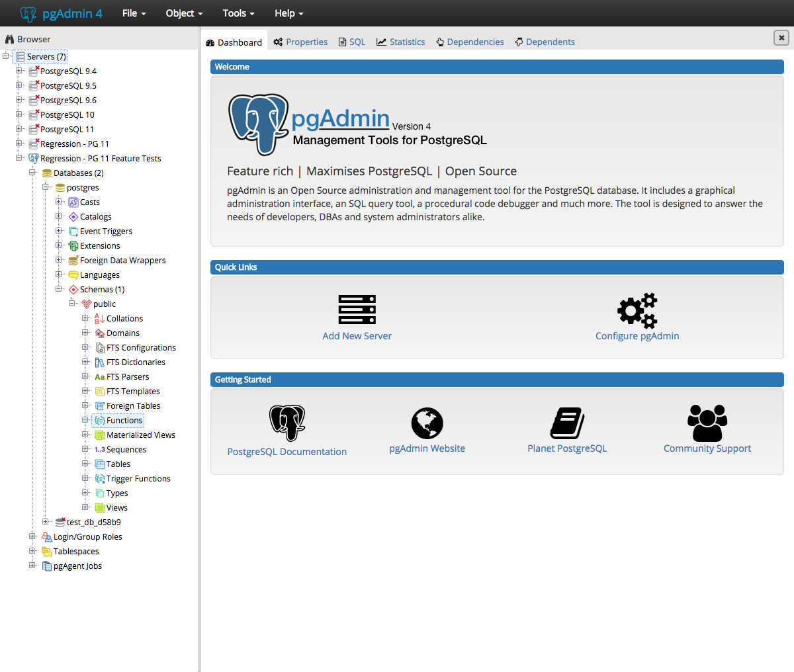The height and width of the screenshot is (672, 794).
Task: Click the pgAdmin 4 logo in the header
Action: [x=62, y=13]
